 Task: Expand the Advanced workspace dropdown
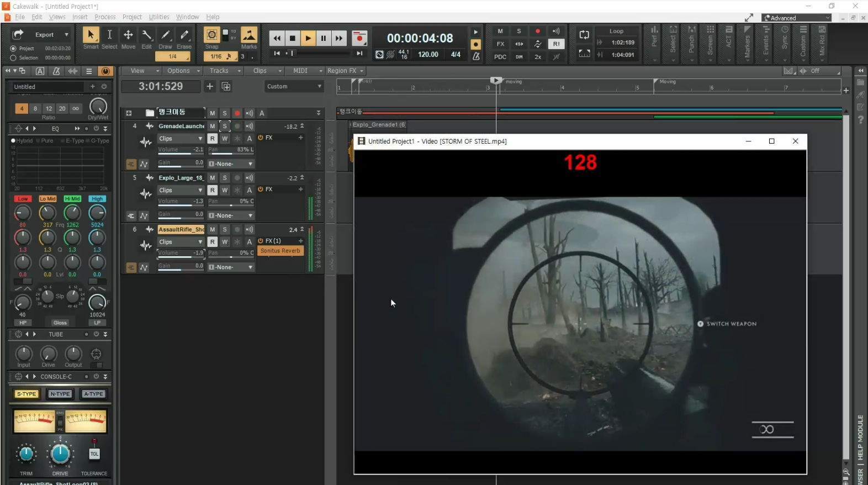click(796, 18)
